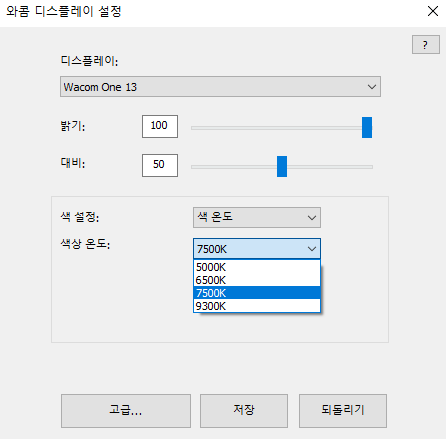
Task: Collapse the 7500K color temperature combo box
Action: (x=257, y=249)
